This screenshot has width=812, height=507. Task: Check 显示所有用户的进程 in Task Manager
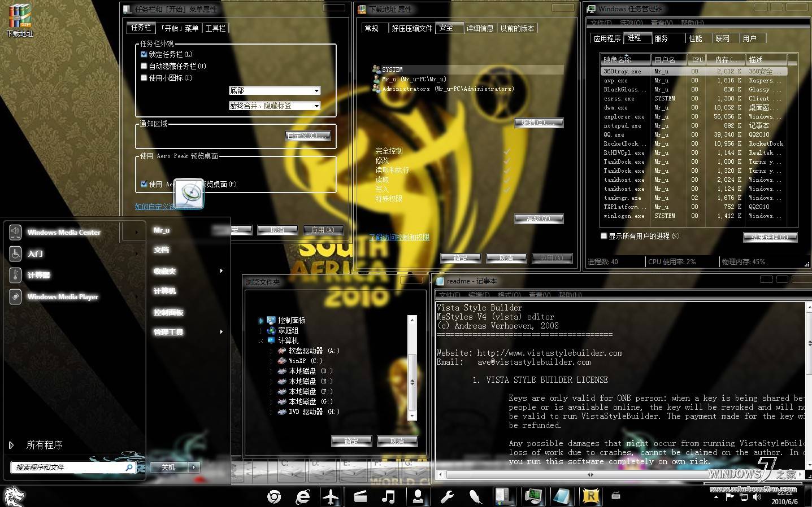[603, 236]
